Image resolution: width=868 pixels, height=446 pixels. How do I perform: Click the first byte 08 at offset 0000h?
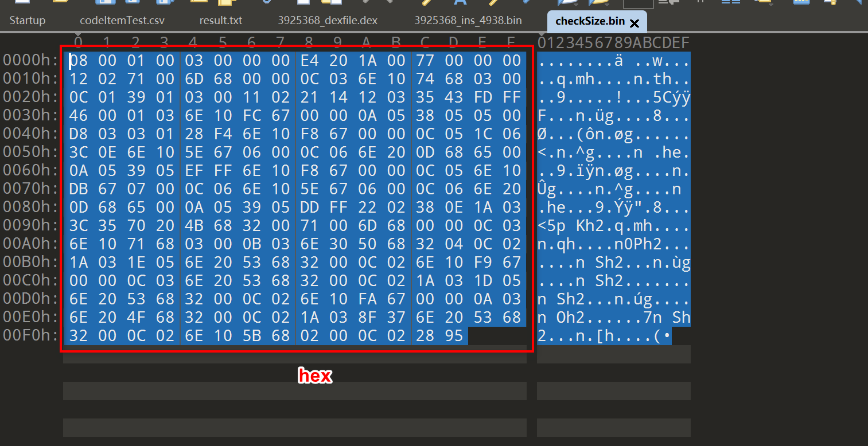click(x=79, y=61)
